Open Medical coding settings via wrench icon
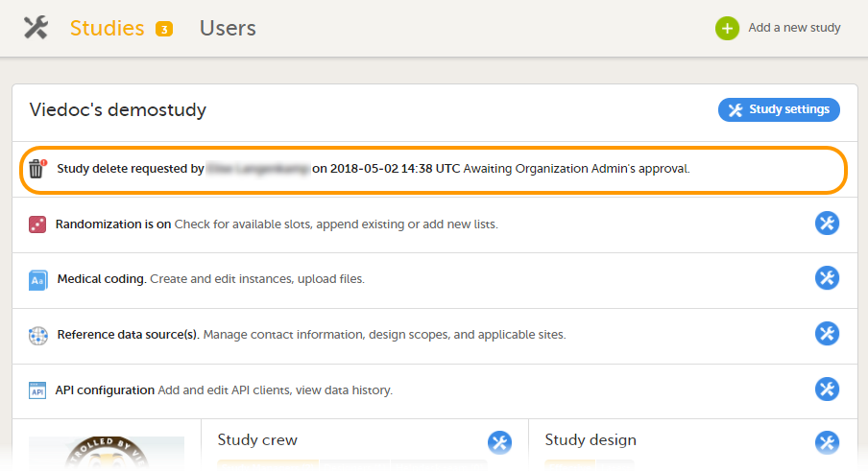 tap(827, 278)
